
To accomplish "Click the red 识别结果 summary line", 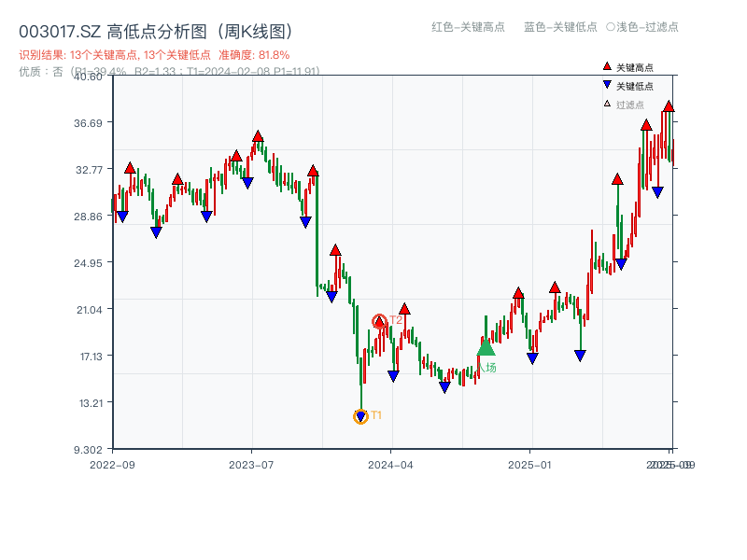I will (154, 55).
